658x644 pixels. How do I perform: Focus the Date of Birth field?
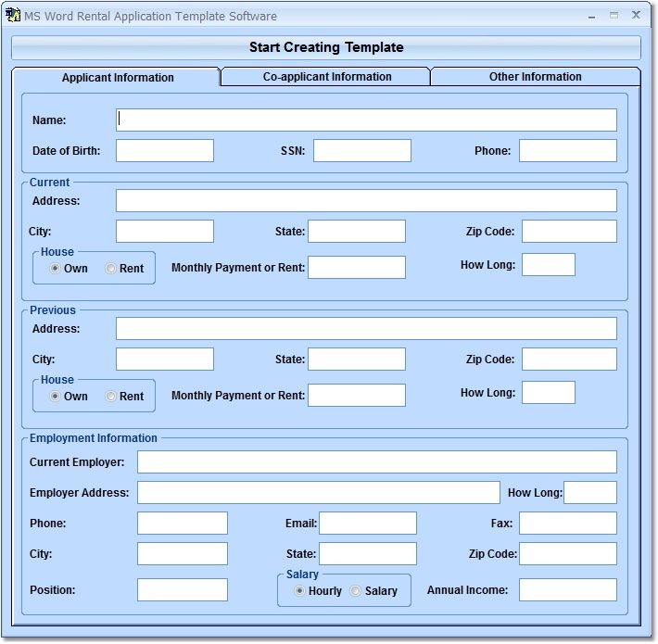[x=165, y=151]
